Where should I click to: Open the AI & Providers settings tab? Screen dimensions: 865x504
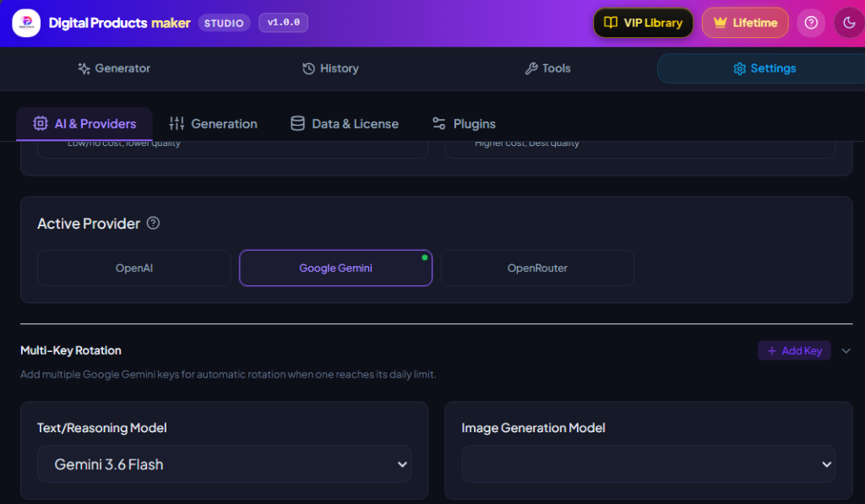(x=84, y=123)
